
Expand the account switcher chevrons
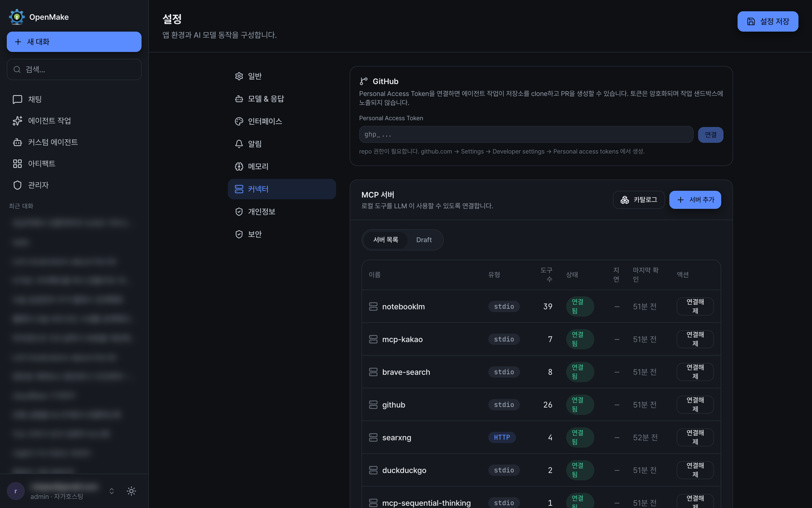pos(112,491)
